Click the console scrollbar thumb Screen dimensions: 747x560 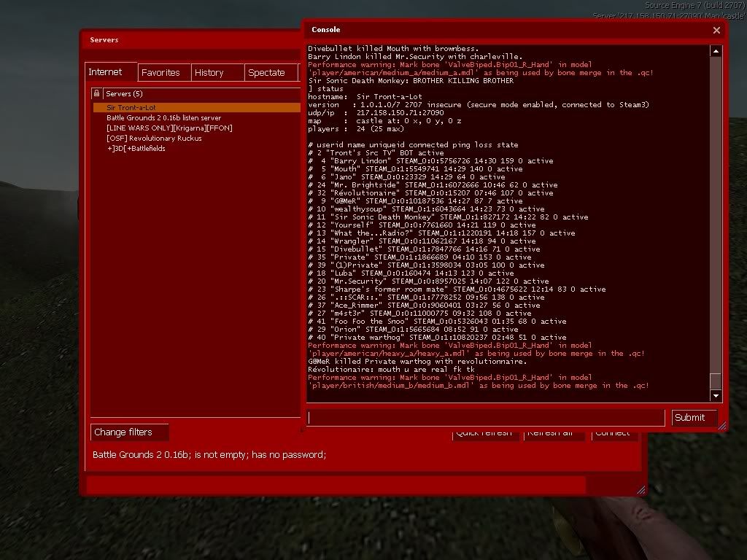pyautogui.click(x=716, y=381)
